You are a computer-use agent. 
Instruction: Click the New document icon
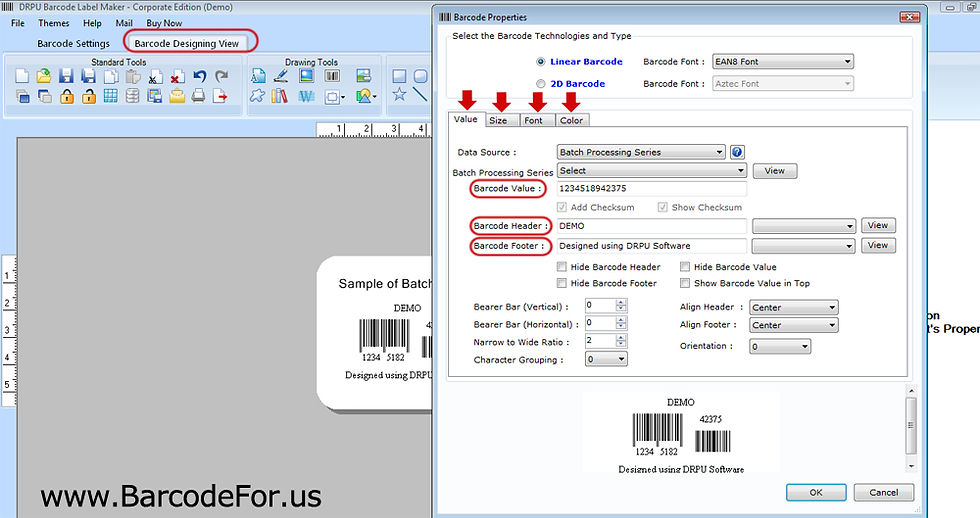[22, 76]
